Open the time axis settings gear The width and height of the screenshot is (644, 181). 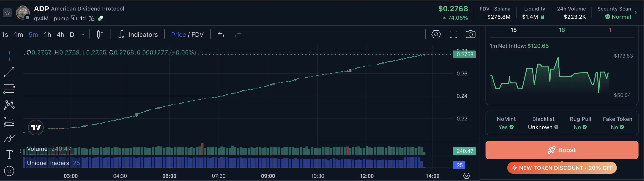467,176
